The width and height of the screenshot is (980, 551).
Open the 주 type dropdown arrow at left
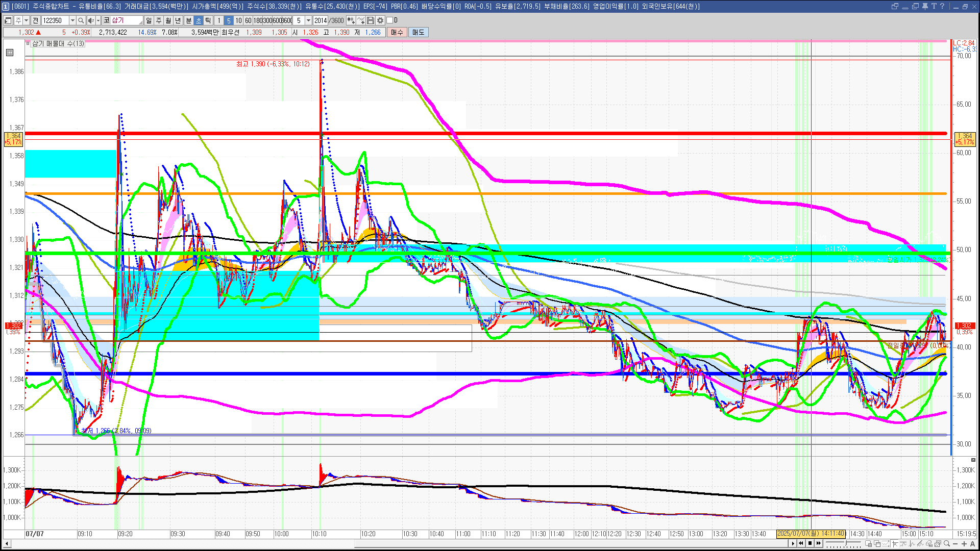tap(26, 20)
